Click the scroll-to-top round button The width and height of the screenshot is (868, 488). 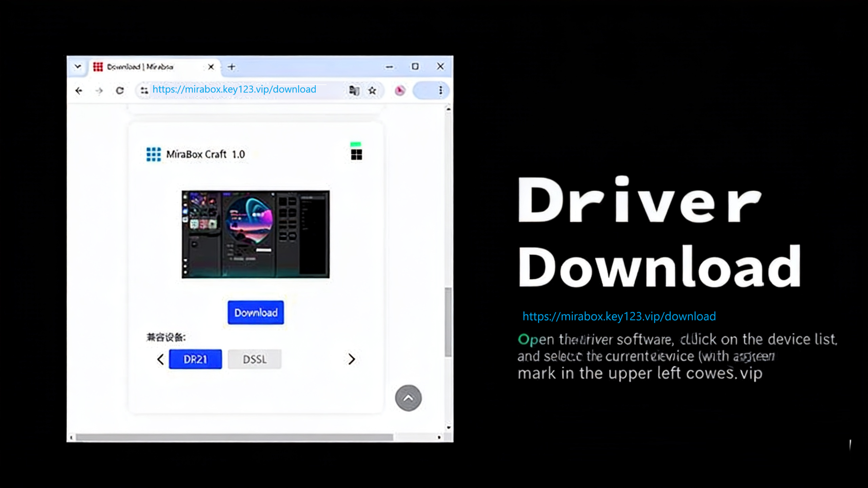(x=408, y=398)
